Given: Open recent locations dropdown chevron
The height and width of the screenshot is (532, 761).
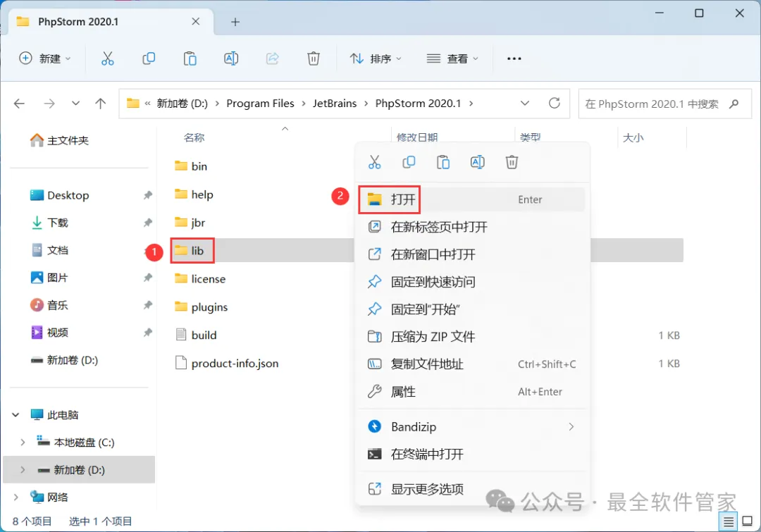Looking at the screenshot, I should 75,104.
